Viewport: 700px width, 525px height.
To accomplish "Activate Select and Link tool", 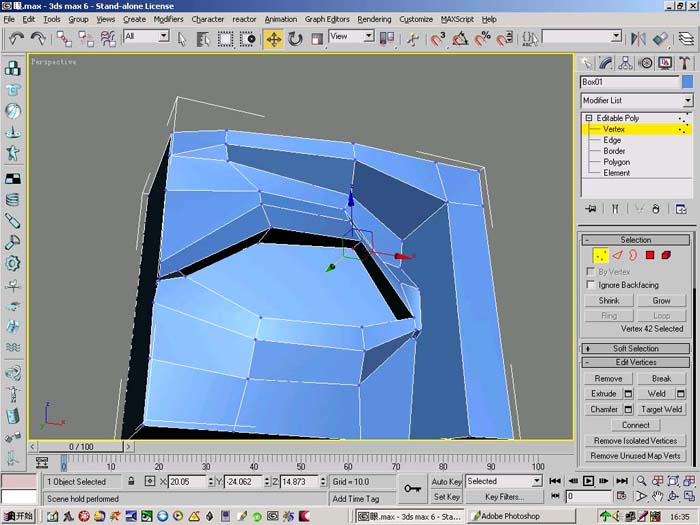I will tap(64, 39).
